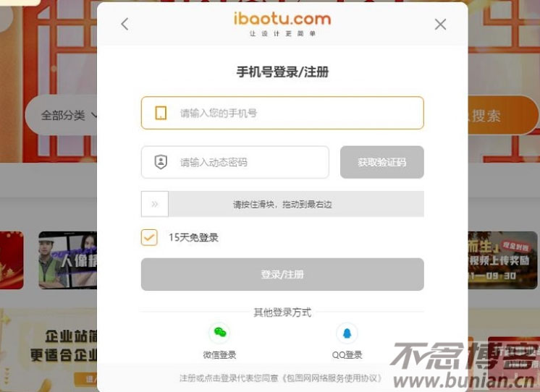Click the slider handle with double arrows

click(155, 204)
